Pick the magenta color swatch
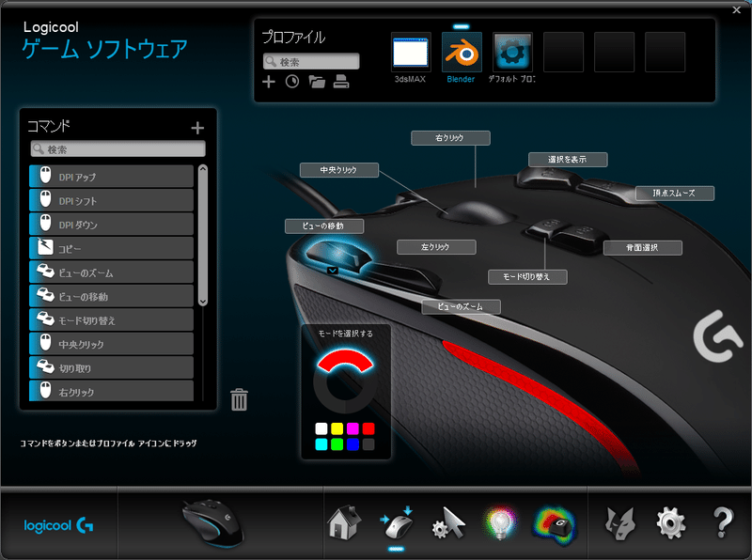Image resolution: width=752 pixels, height=560 pixels. tap(353, 428)
